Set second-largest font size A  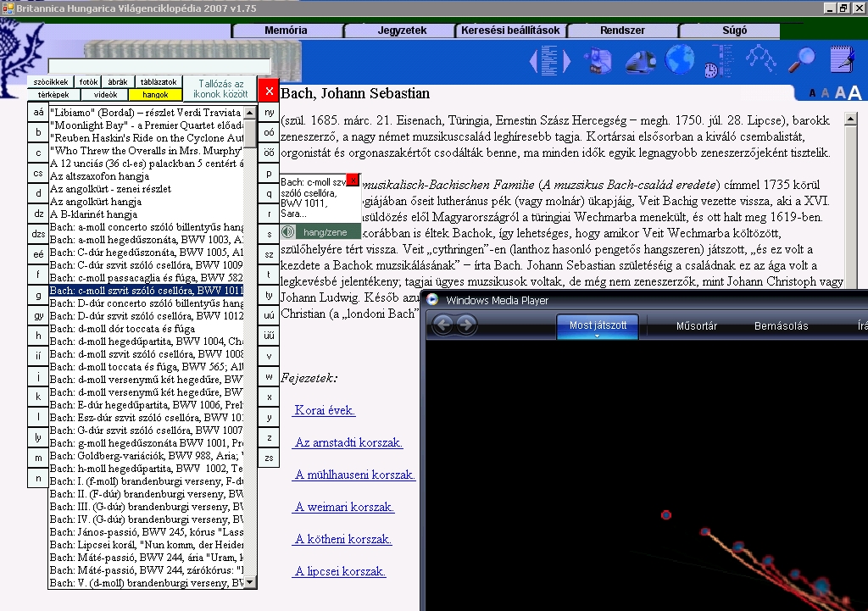coord(840,93)
